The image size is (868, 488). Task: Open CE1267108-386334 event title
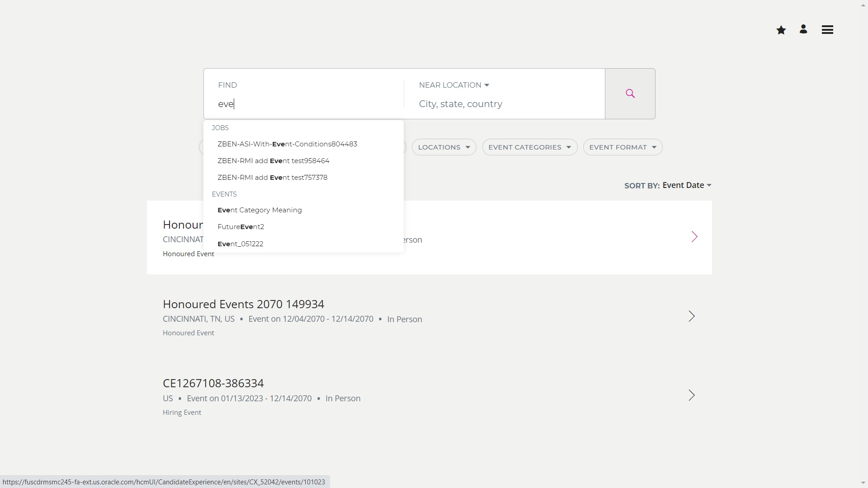pos(213,383)
